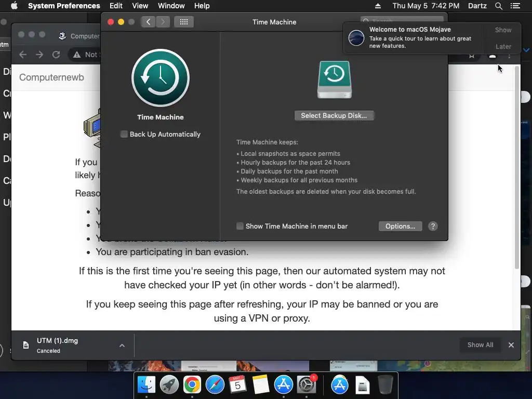Screen dimensions: 532x399
Task: Dismiss notification with Later
Action: (x=503, y=46)
